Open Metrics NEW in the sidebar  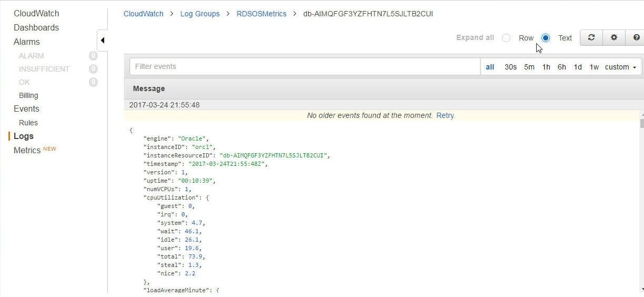(35, 150)
